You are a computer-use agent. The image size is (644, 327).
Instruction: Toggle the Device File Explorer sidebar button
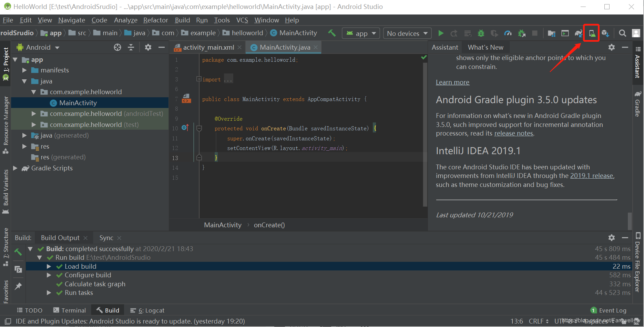[638, 262]
